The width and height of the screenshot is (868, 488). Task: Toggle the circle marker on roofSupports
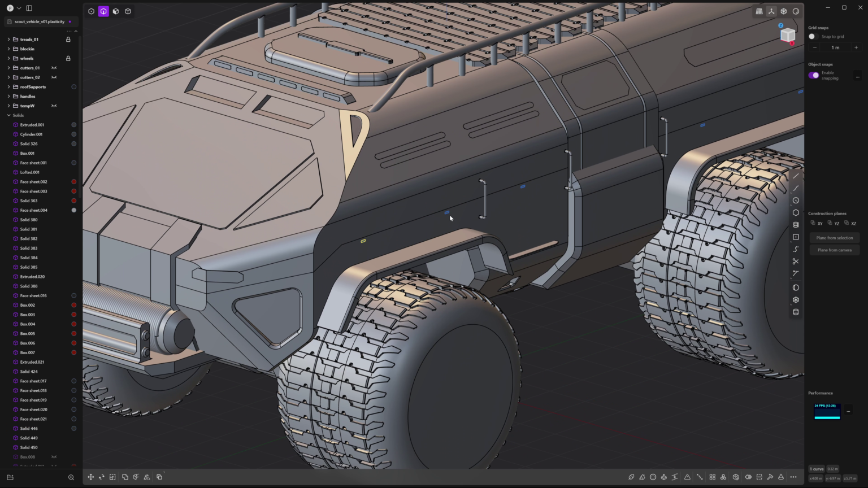click(73, 87)
